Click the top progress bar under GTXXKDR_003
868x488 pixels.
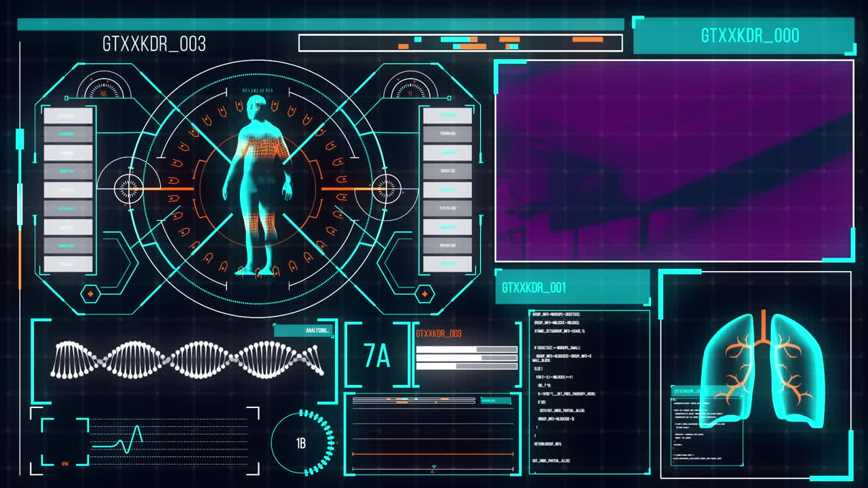466,350
